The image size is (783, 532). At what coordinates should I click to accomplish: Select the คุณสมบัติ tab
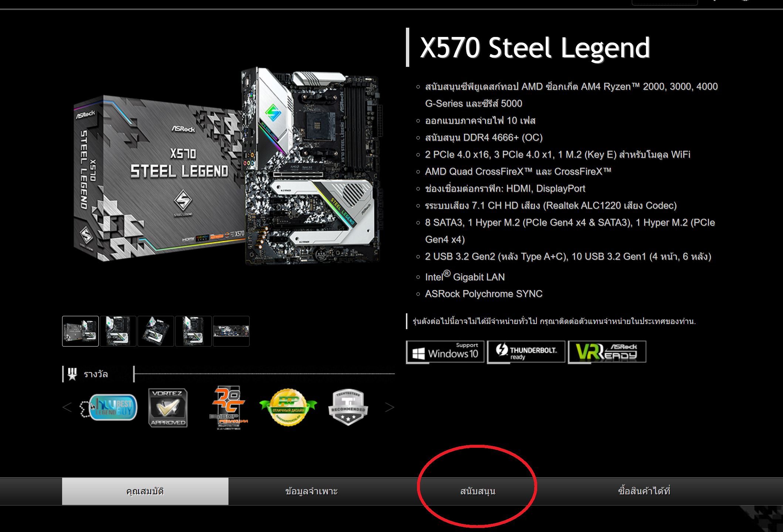point(145,491)
